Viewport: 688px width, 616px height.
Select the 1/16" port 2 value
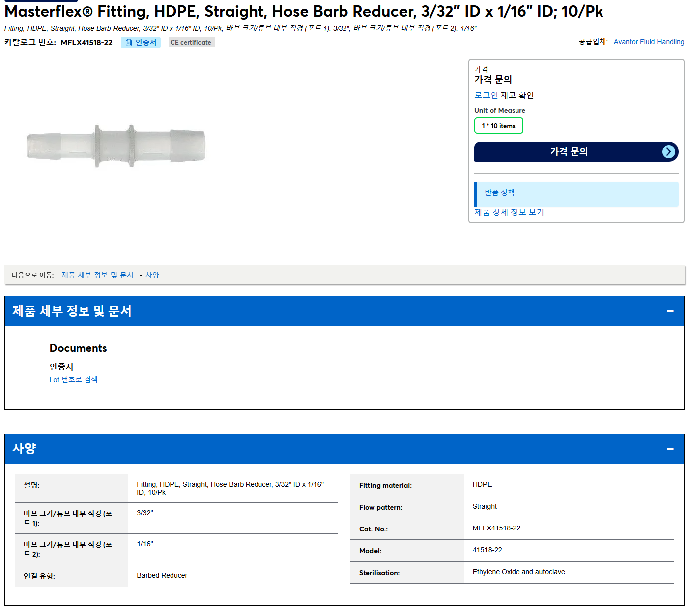(145, 544)
